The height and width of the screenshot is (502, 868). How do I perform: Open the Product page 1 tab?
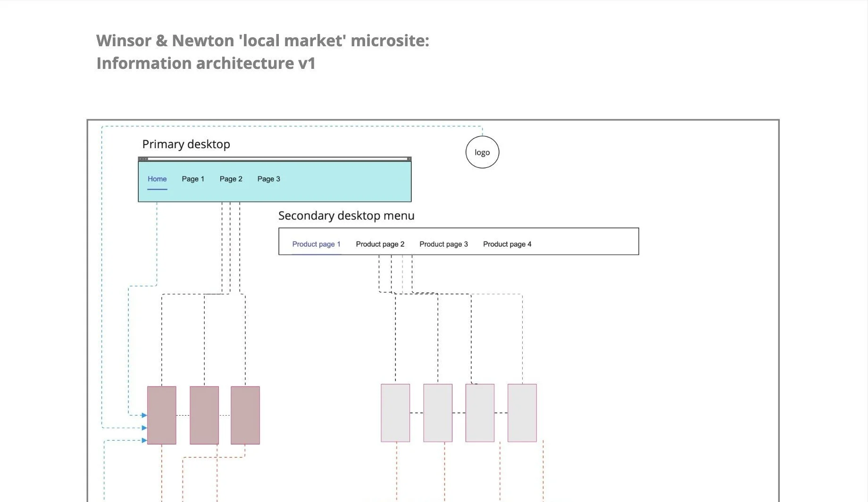click(x=316, y=244)
